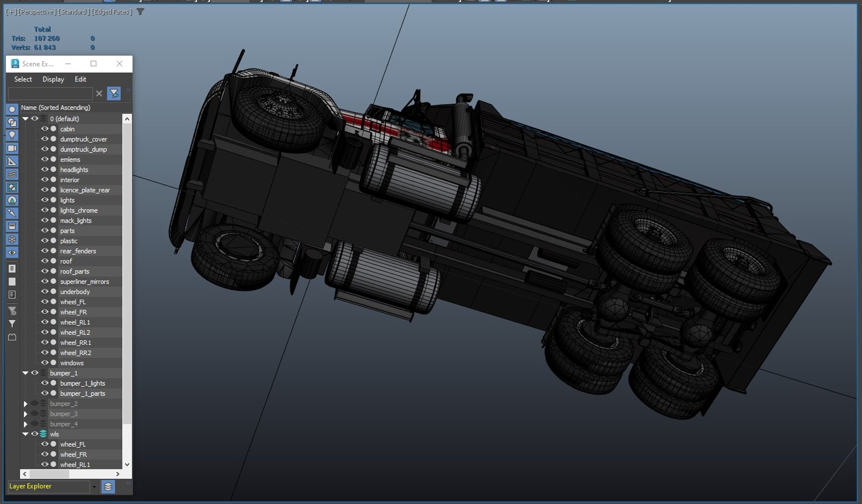Open the Layer Explorer dropdown arrow
862x504 pixels.
click(x=94, y=487)
